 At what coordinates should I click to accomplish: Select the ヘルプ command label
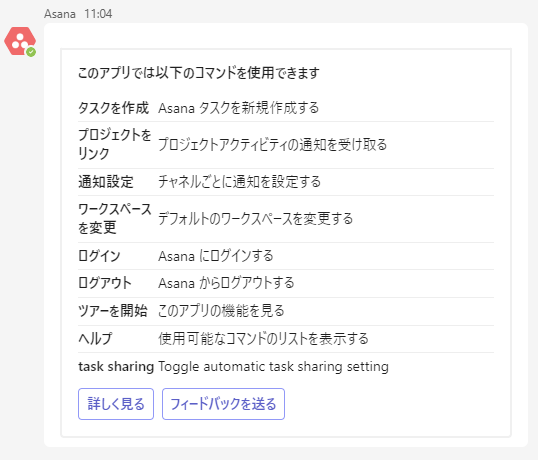[x=95, y=339]
